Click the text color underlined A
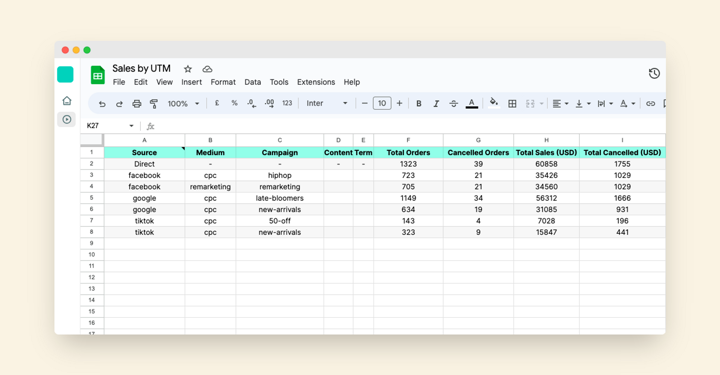720x375 pixels. pos(472,104)
